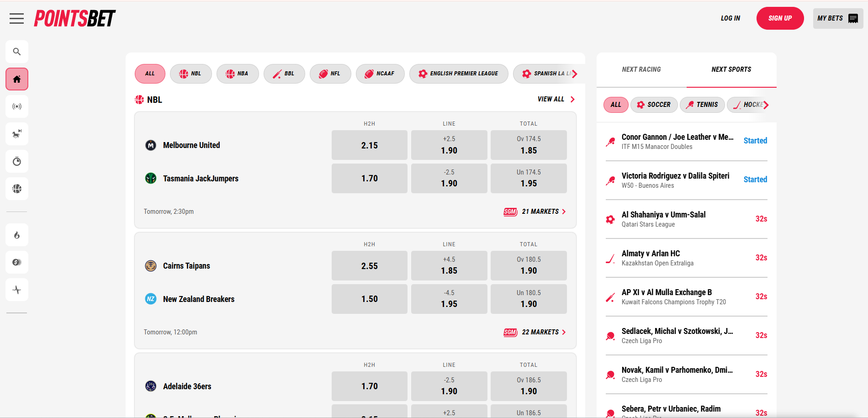
Task: Select the NFL filter chip
Action: coord(330,74)
